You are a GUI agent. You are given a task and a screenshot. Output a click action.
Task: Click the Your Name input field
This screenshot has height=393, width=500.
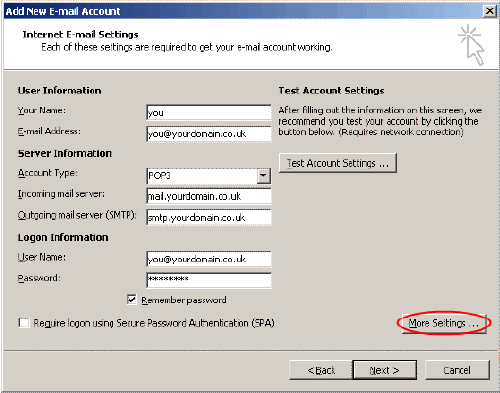209,113
